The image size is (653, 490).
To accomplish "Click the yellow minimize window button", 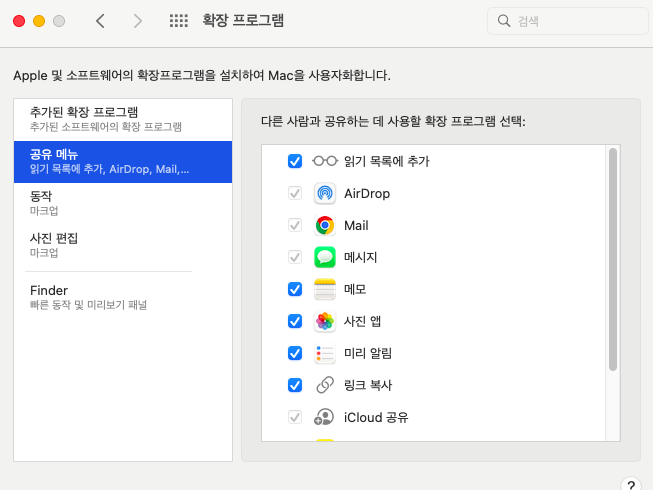I will [x=39, y=21].
